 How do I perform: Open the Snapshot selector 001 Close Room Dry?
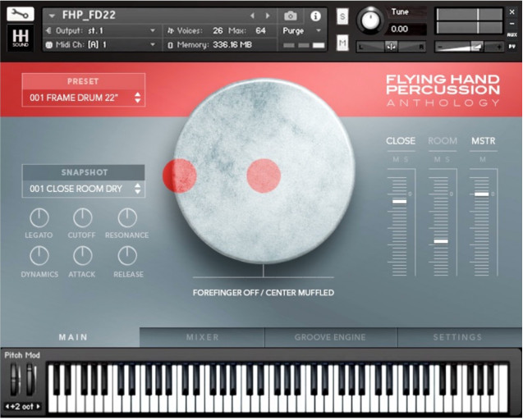tap(84, 189)
